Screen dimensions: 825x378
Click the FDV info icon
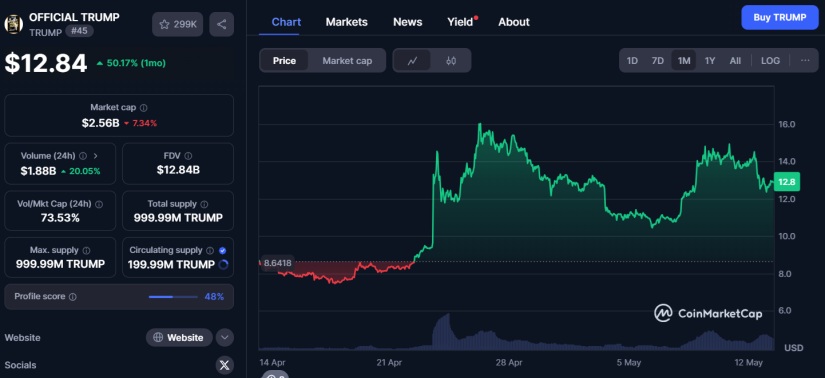point(188,156)
